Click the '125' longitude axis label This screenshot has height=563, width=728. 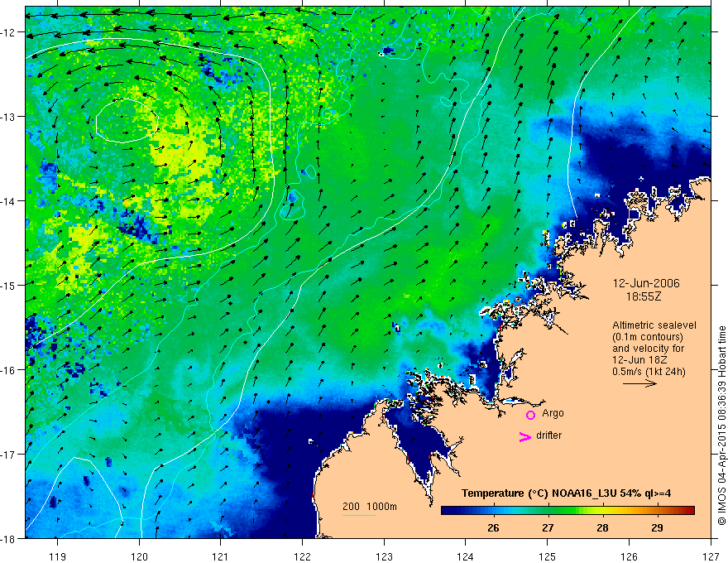tap(548, 556)
